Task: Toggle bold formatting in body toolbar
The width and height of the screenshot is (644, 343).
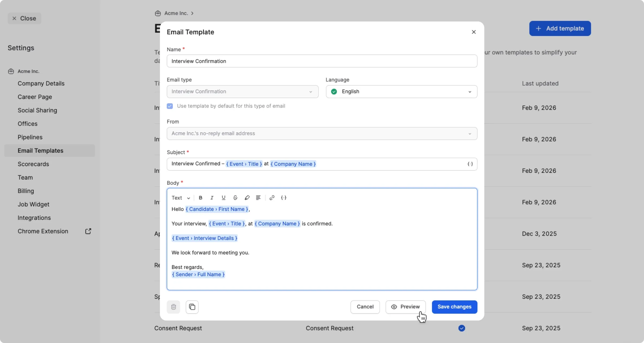Action: [200, 198]
